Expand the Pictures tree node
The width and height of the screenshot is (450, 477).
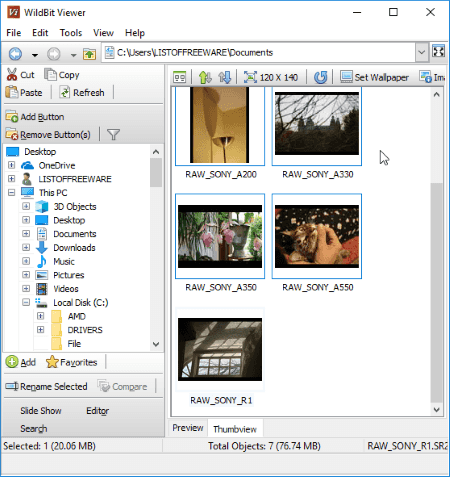point(26,275)
